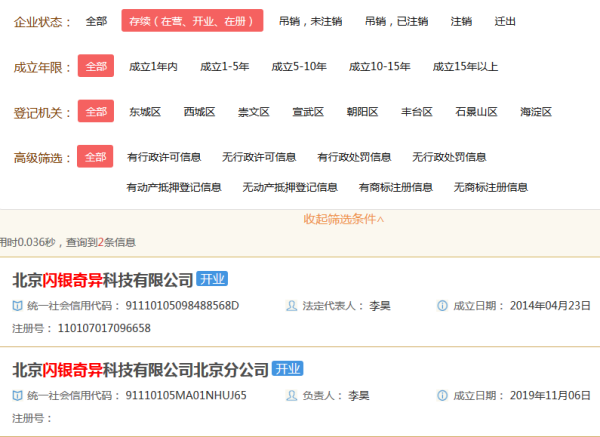Viewport: 600px width, 437px height.
Task: Filter by 注销 status
Action: tap(461, 21)
